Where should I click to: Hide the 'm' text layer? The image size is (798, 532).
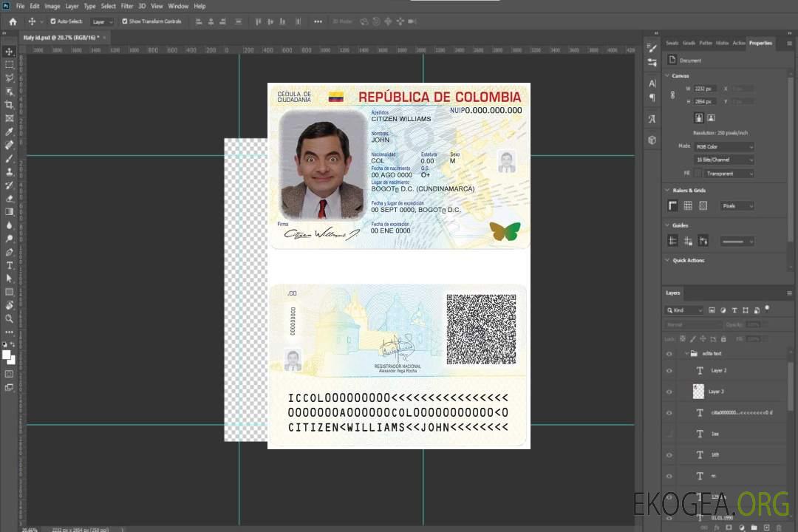pyautogui.click(x=669, y=476)
